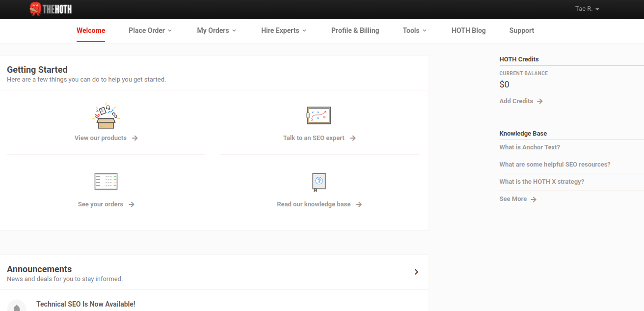Click the Add Credits link
Screen dimensions: 644x311
516,101
